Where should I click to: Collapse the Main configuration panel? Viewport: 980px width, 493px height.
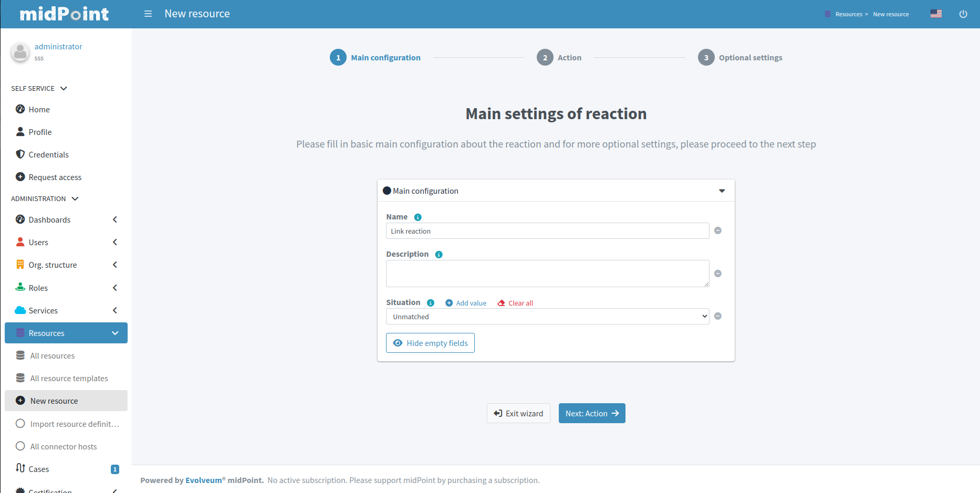(722, 191)
